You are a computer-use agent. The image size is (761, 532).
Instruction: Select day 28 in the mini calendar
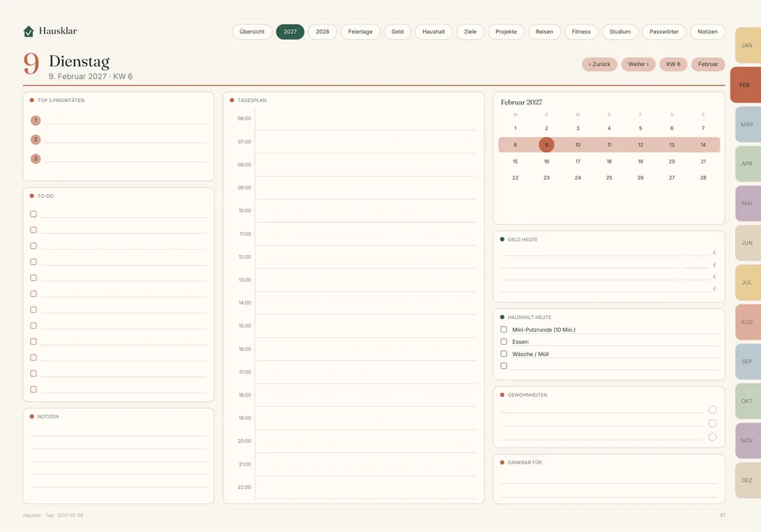pyautogui.click(x=703, y=178)
